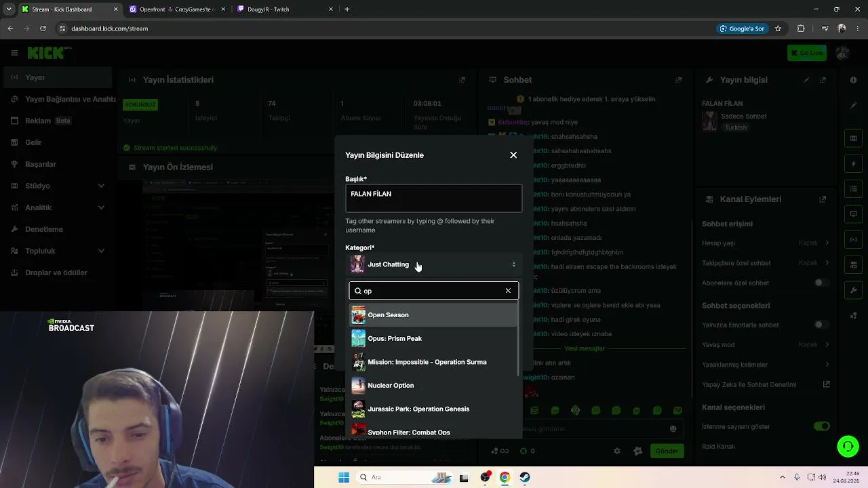Click Yeni mesajlar in chat
The width and height of the screenshot is (868, 488).
585,348
